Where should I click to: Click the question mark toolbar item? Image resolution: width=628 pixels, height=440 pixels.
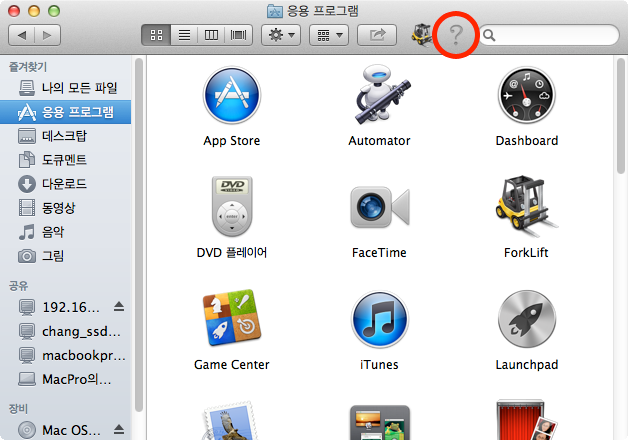click(455, 35)
